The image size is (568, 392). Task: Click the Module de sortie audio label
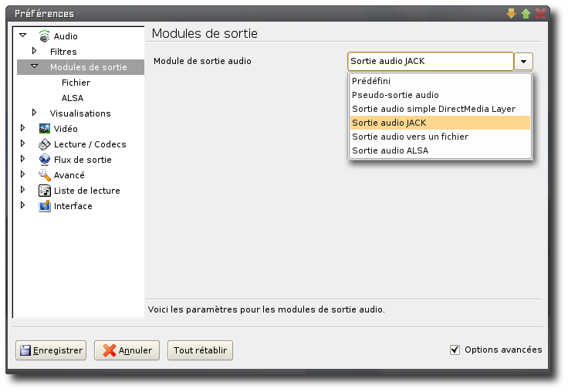(202, 61)
